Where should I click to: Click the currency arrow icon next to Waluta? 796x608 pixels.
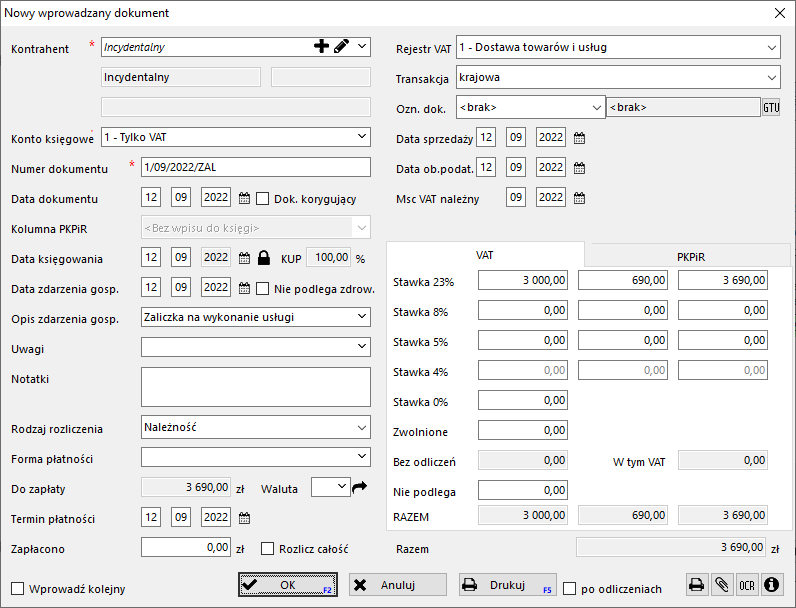tap(360, 487)
